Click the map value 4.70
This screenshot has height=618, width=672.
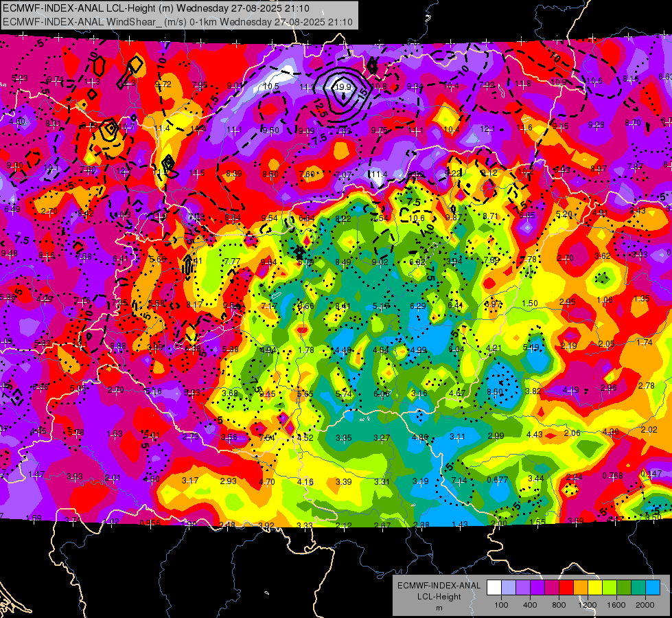266,481
